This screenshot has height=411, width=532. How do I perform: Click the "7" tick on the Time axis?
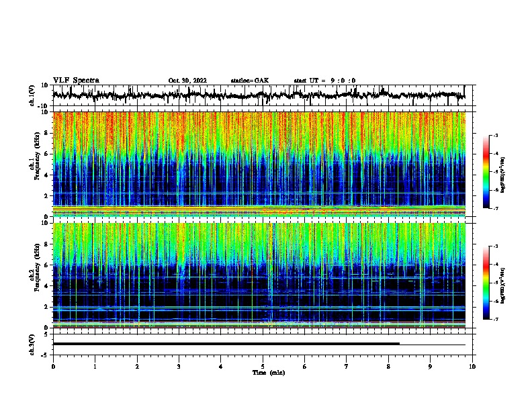point(347,367)
